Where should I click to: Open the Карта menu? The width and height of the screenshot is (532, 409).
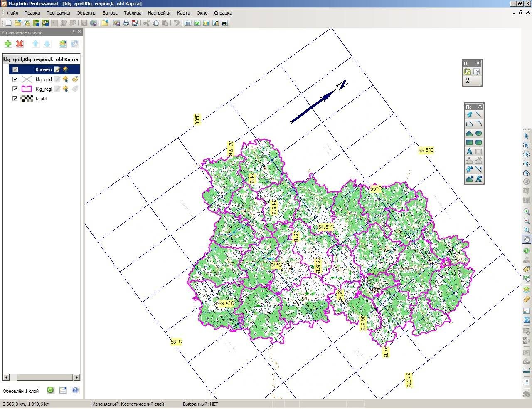coord(183,13)
